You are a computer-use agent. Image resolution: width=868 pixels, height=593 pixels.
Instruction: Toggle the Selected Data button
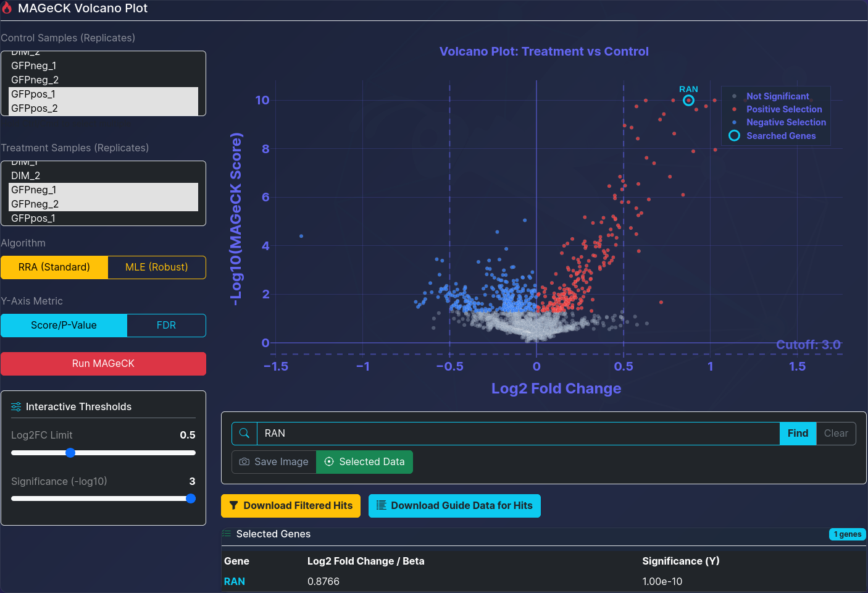(x=364, y=462)
